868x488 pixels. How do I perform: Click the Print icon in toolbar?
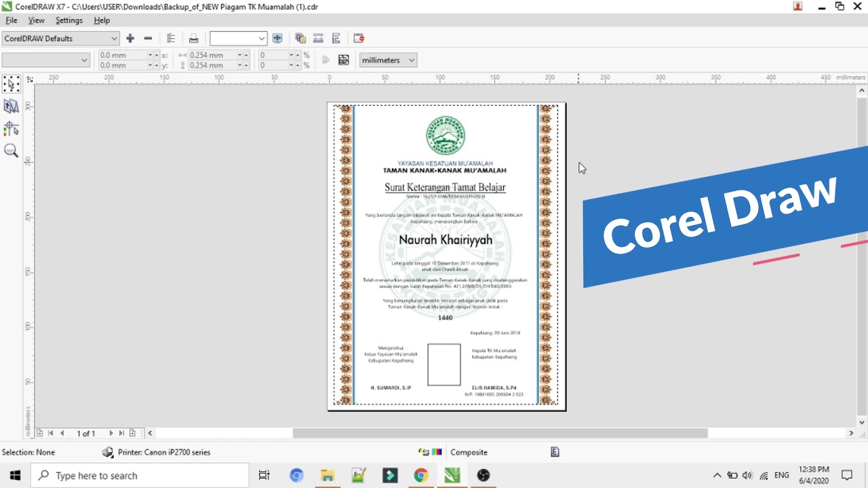click(x=193, y=39)
